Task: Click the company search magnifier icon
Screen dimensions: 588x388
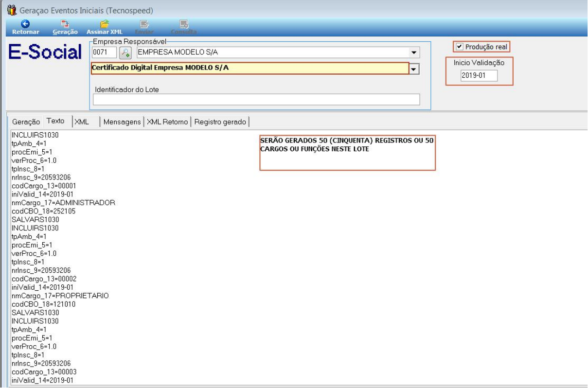Action: (x=125, y=53)
